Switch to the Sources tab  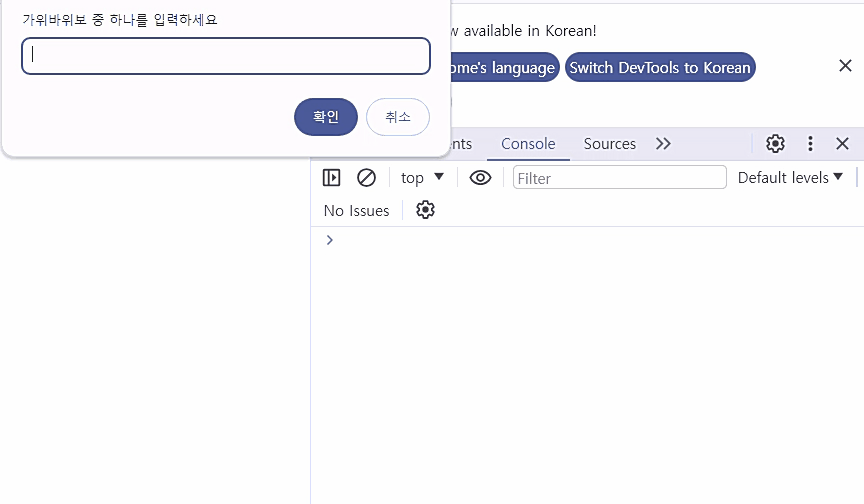(x=609, y=144)
